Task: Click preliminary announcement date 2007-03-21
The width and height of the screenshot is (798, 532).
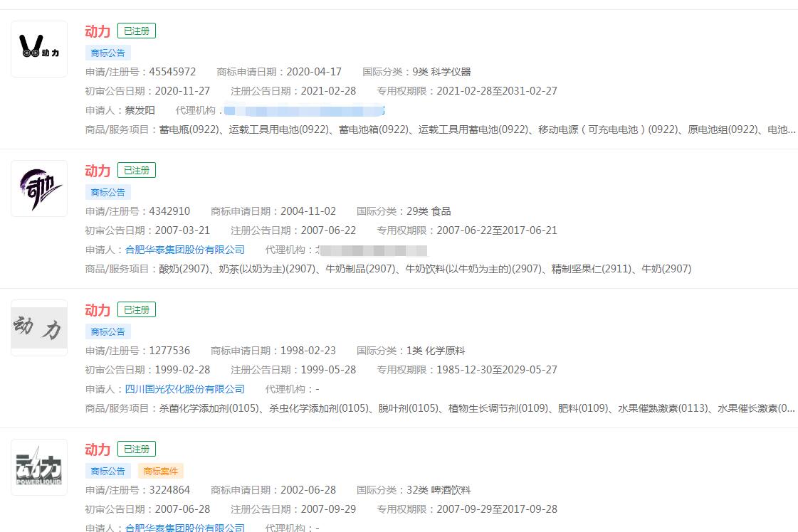Action: (182, 230)
